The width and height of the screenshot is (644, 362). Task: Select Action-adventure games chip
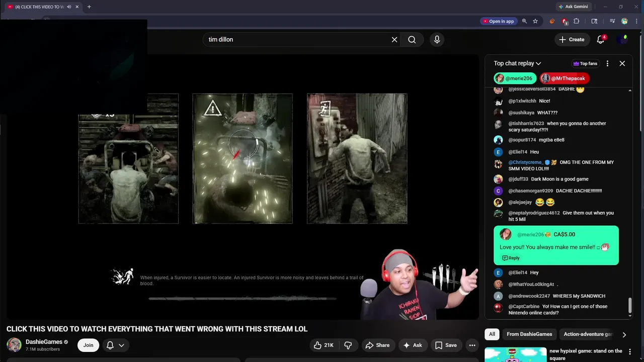click(588, 334)
